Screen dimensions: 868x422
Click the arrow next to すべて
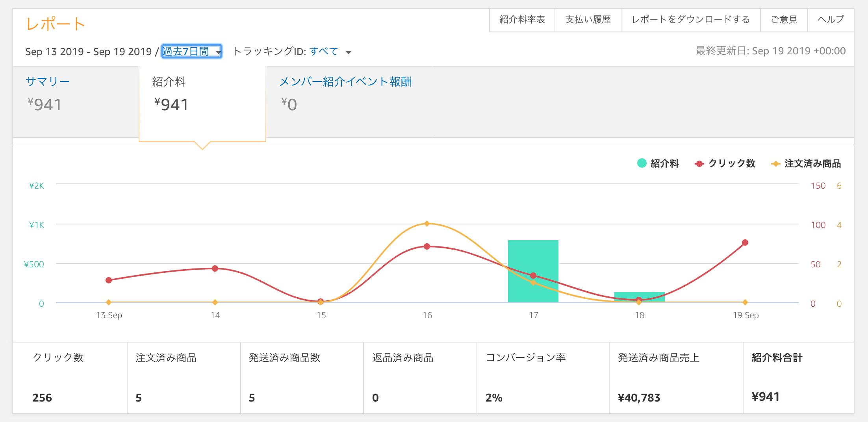tap(348, 52)
